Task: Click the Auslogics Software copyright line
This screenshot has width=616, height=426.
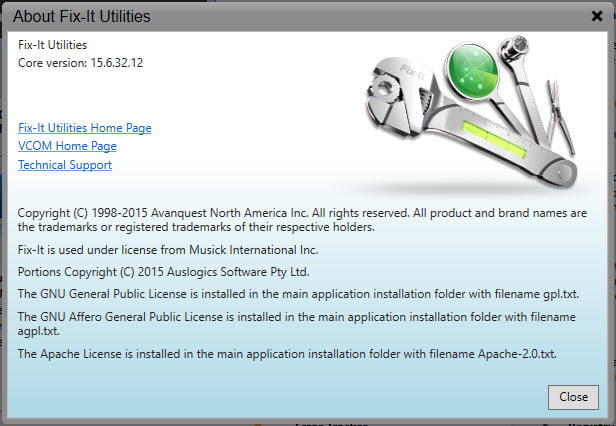Action: pyautogui.click(x=163, y=272)
